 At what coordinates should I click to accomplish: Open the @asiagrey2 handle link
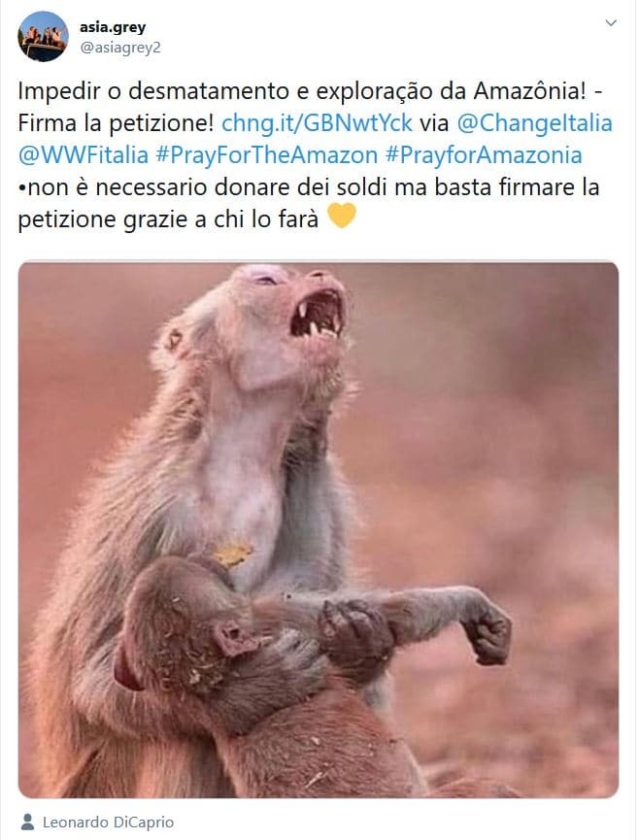pyautogui.click(x=120, y=48)
